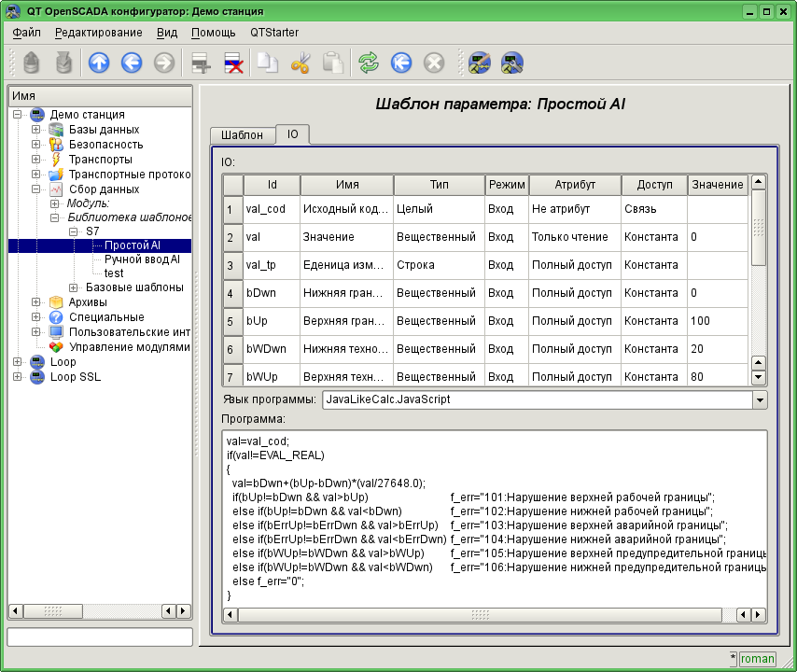This screenshot has width=797, height=672.
Task: Click the IO table vertical scrollbar handle
Action: tap(759, 228)
